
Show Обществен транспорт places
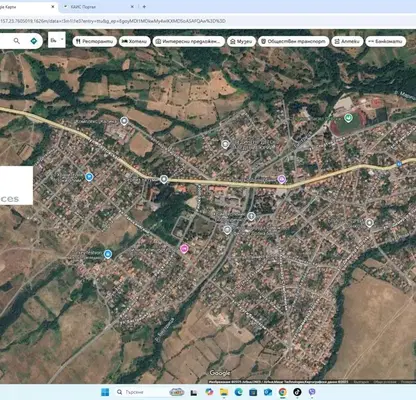293,41
